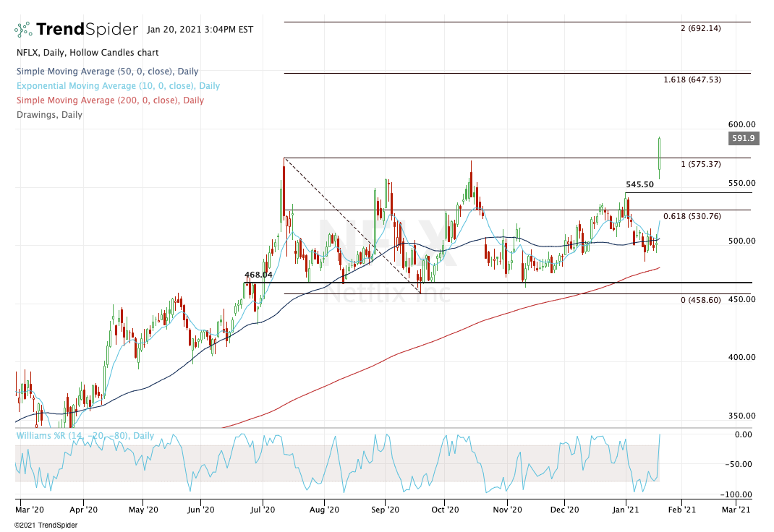Click the 468.04 support level annotation

click(259, 275)
